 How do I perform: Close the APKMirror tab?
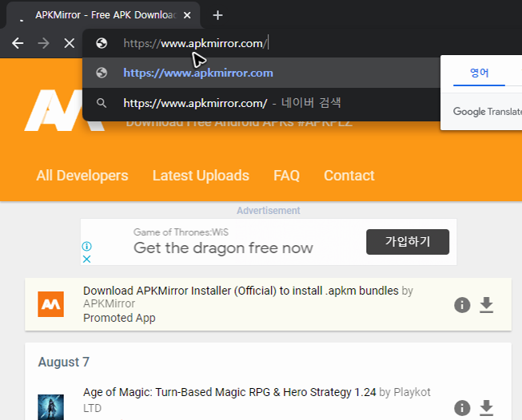point(187,15)
